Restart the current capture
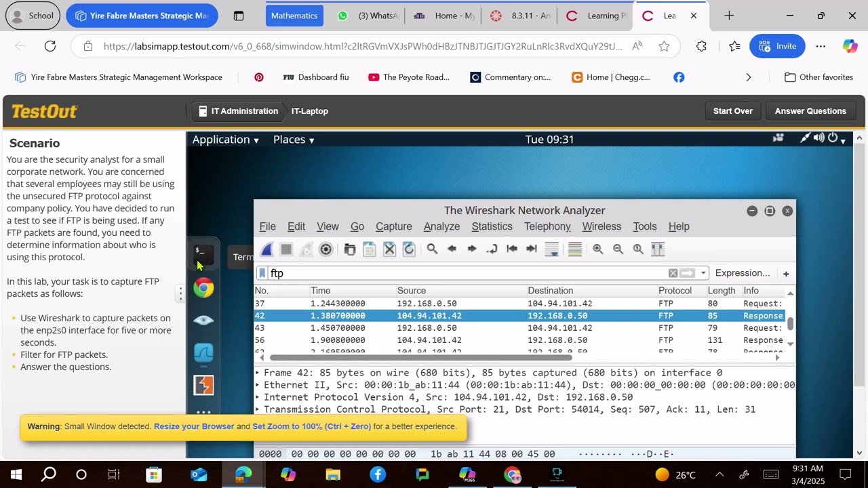The width and height of the screenshot is (868, 488). coord(307,249)
